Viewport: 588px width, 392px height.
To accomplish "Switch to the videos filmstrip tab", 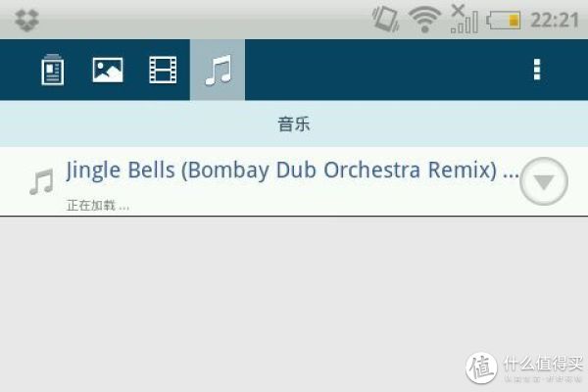I will click(163, 70).
